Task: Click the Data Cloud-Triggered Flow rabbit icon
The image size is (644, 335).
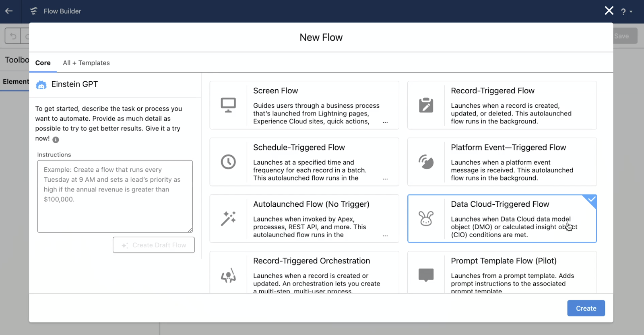Action: coord(426,218)
